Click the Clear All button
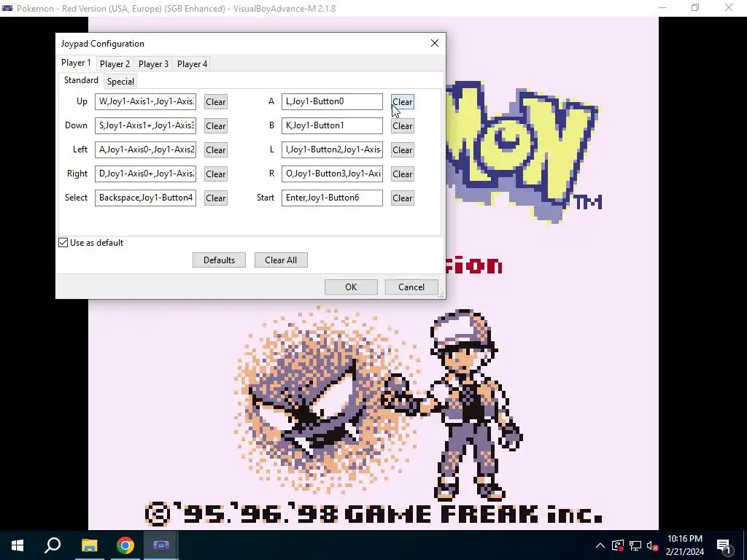747x560 pixels. (281, 260)
